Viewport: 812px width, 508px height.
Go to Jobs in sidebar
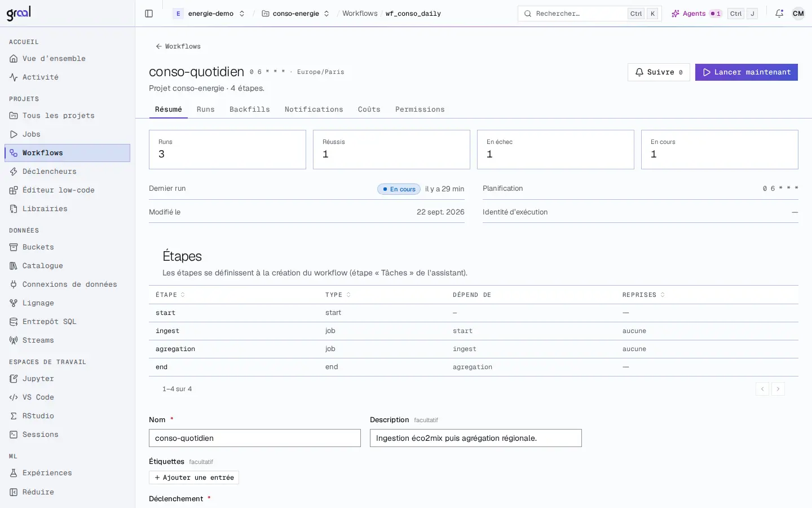(x=67, y=134)
